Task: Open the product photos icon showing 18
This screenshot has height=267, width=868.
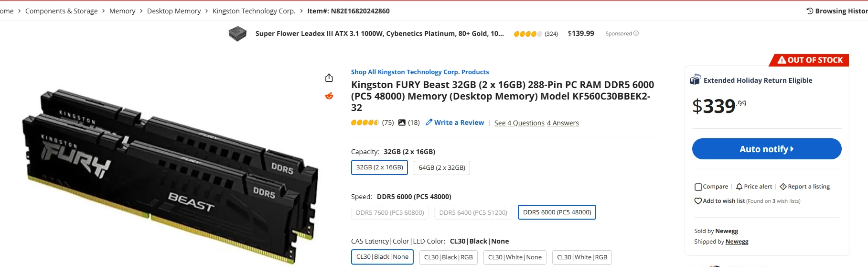Action: [x=402, y=122]
